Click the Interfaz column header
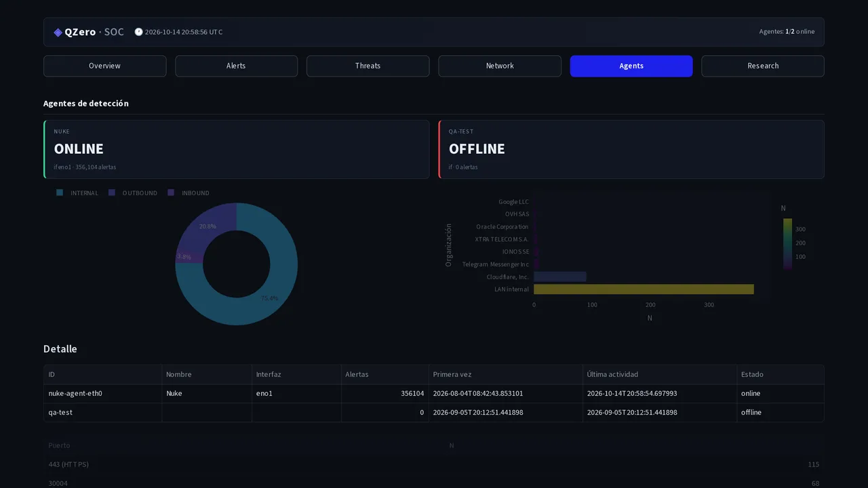Viewport: 868px width, 488px height. (296, 374)
